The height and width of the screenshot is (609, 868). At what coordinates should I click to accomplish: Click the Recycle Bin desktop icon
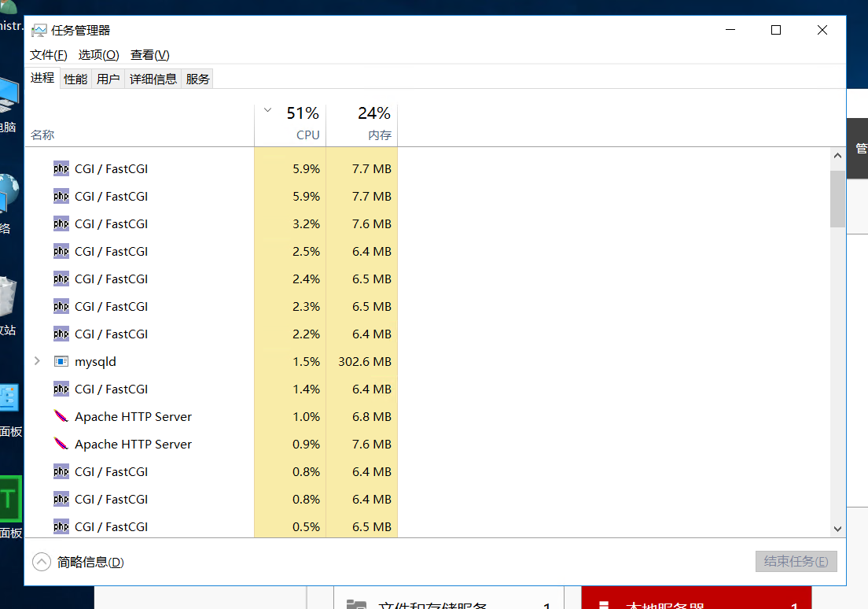point(9,297)
